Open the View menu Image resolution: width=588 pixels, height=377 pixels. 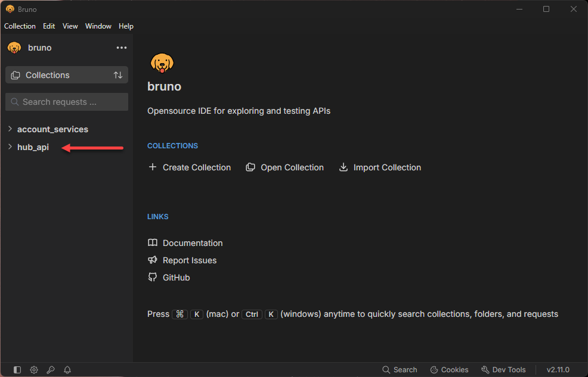point(70,26)
